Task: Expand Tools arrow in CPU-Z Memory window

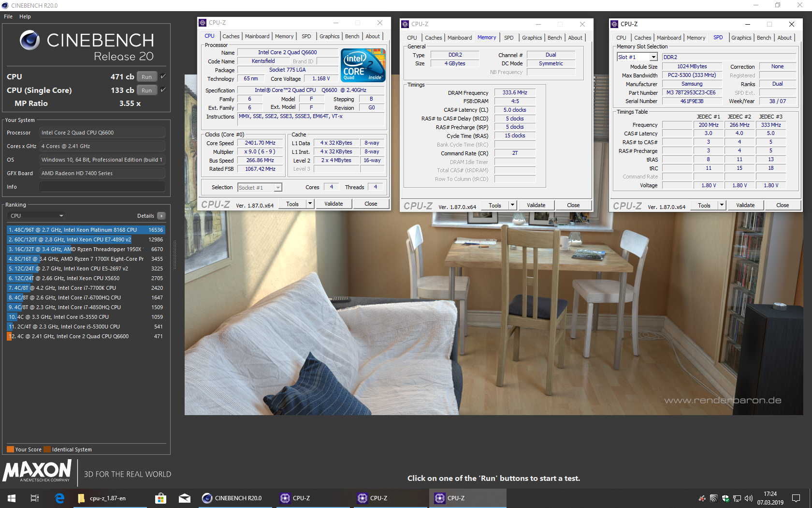Action: click(512, 205)
